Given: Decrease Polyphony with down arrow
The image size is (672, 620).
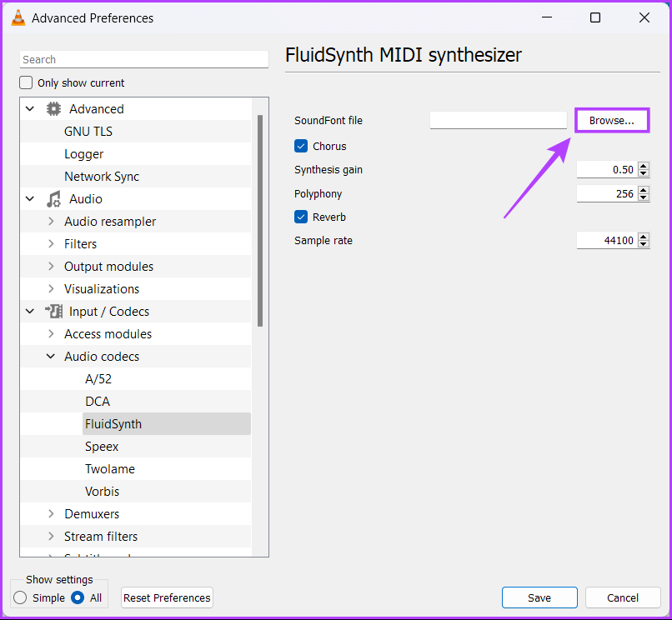Looking at the screenshot, I should pos(644,197).
